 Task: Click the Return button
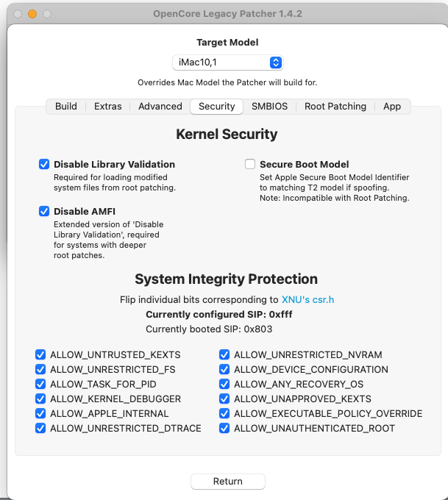(x=228, y=481)
